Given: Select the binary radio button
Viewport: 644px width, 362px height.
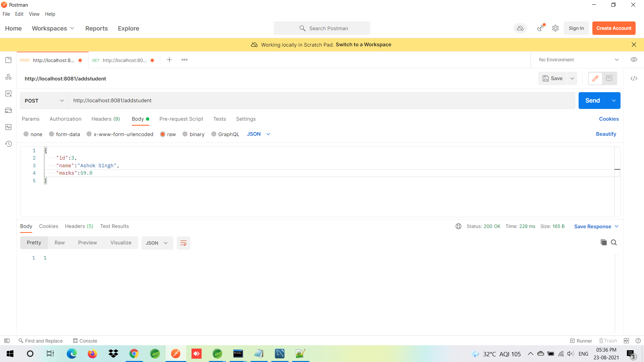Looking at the screenshot, I should (185, 134).
